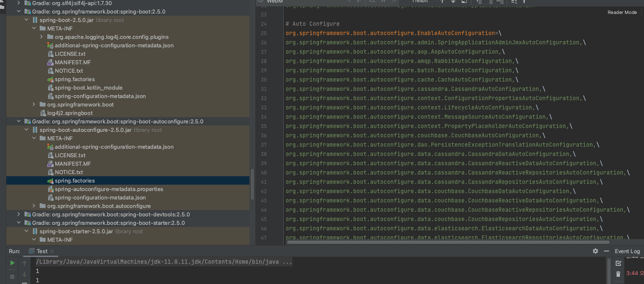The width and height of the screenshot is (644, 284).
Task: Select spring-boot.kotlin_module file
Action: point(89,87)
